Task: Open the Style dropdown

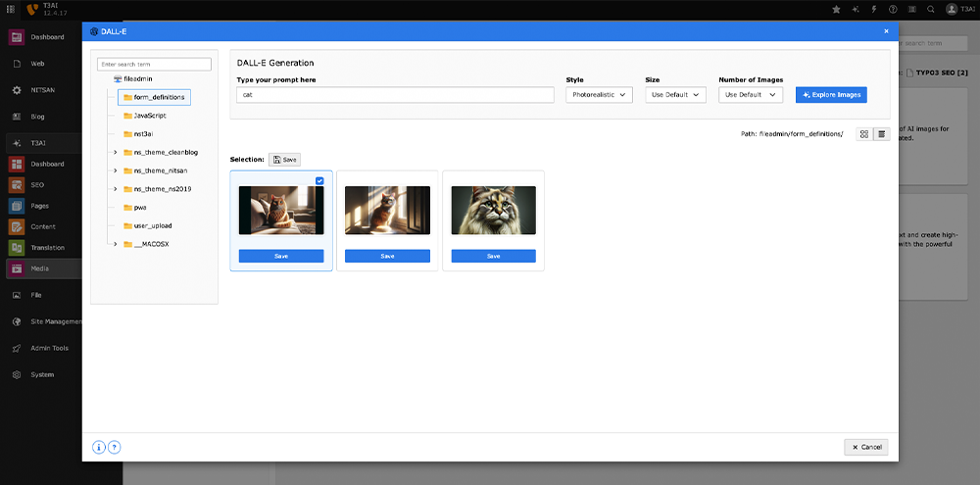Action: pos(601,95)
